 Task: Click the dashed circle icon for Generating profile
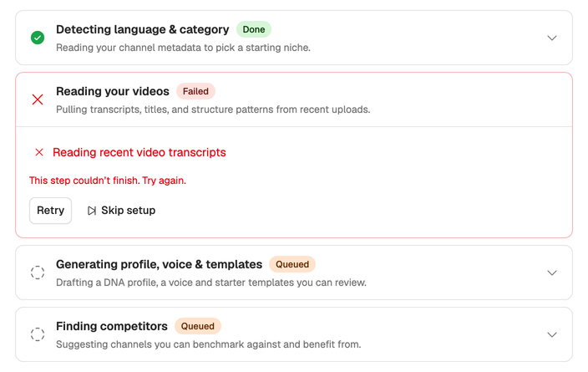click(x=38, y=273)
